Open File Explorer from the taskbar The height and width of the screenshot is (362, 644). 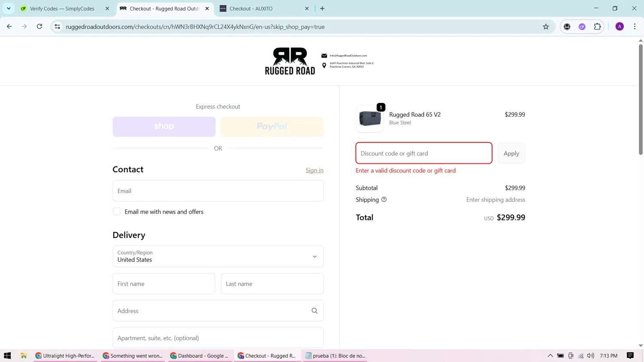24,356
